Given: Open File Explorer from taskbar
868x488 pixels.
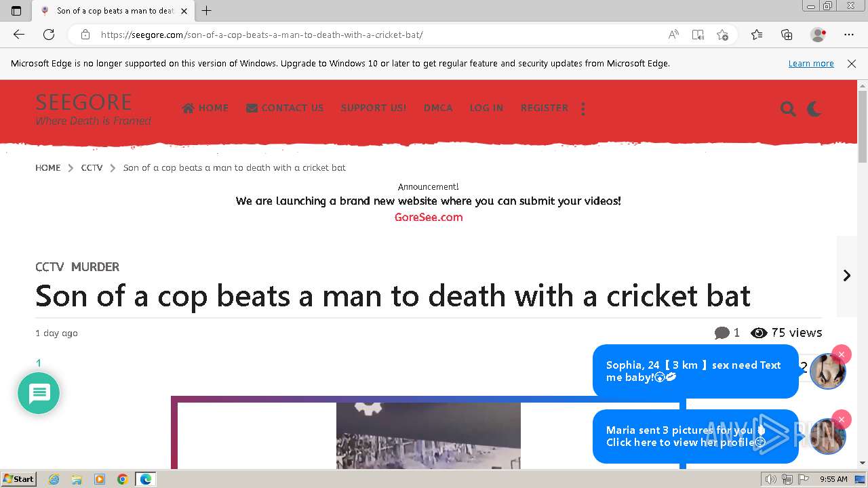Looking at the screenshot, I should (x=77, y=479).
